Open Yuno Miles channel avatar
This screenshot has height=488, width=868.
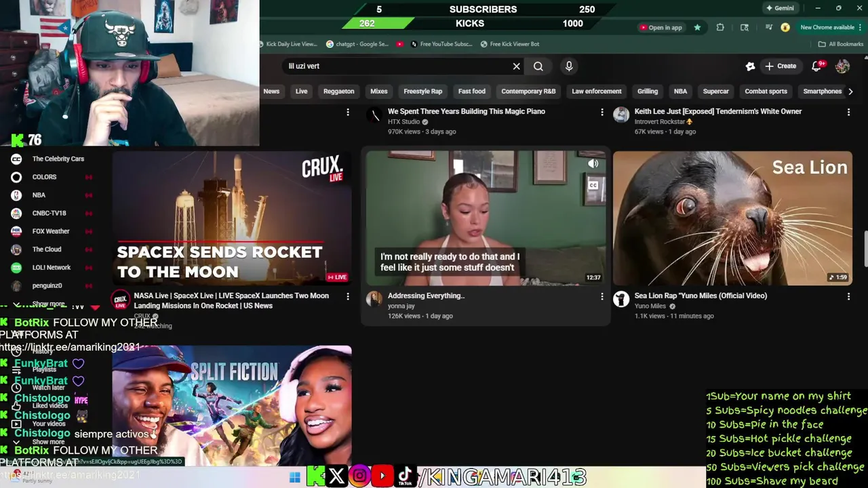pyautogui.click(x=621, y=300)
